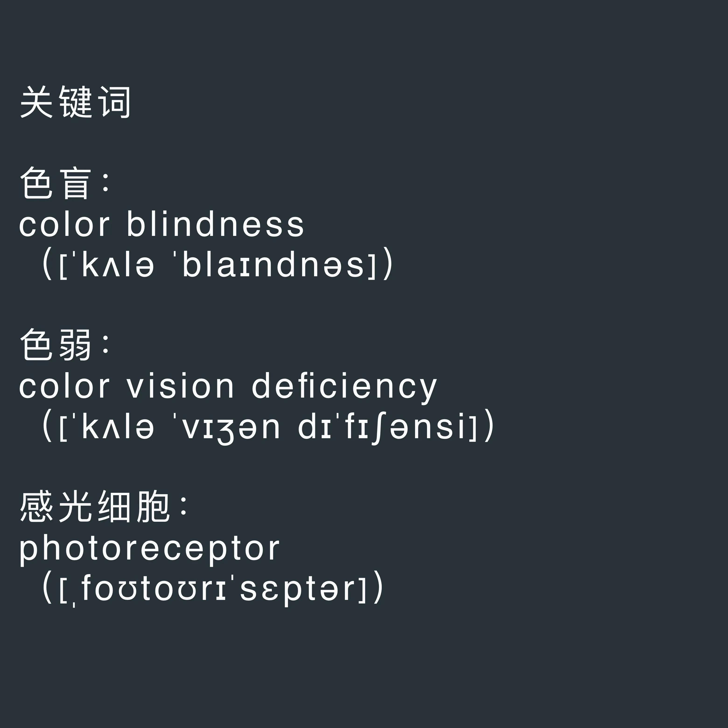Screen dimensions: 728x728
Task: Click the word "photoreceptor"
Action: 150,549
